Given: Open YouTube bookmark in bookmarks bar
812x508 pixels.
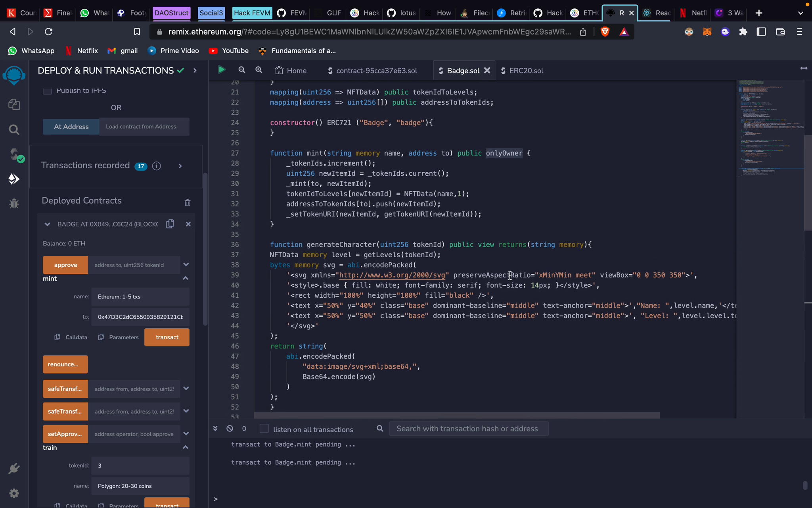Looking at the screenshot, I should coord(229,51).
